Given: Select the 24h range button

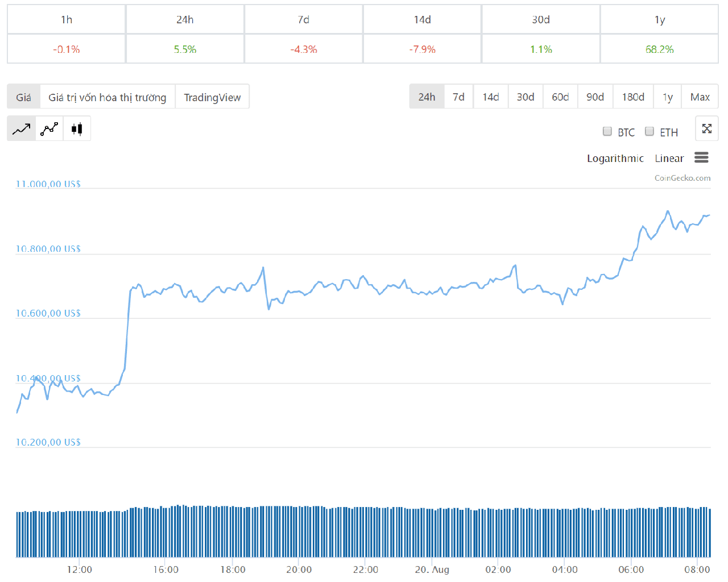Looking at the screenshot, I should coord(427,97).
